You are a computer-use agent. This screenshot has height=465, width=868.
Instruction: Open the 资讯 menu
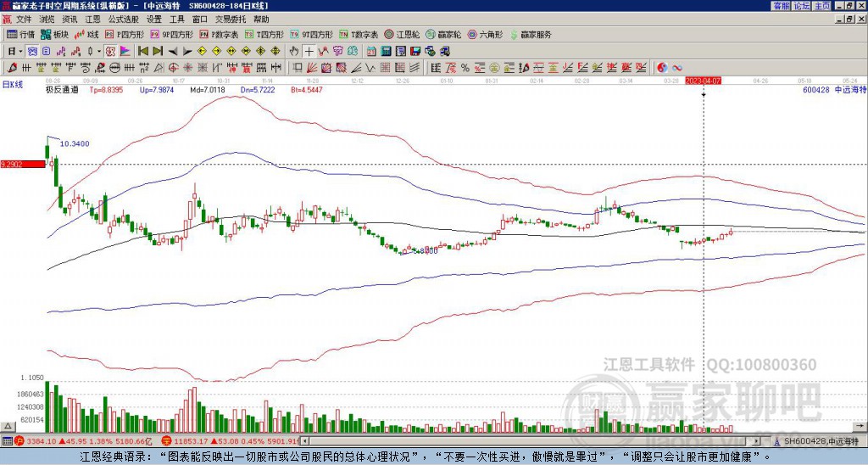tap(70, 20)
